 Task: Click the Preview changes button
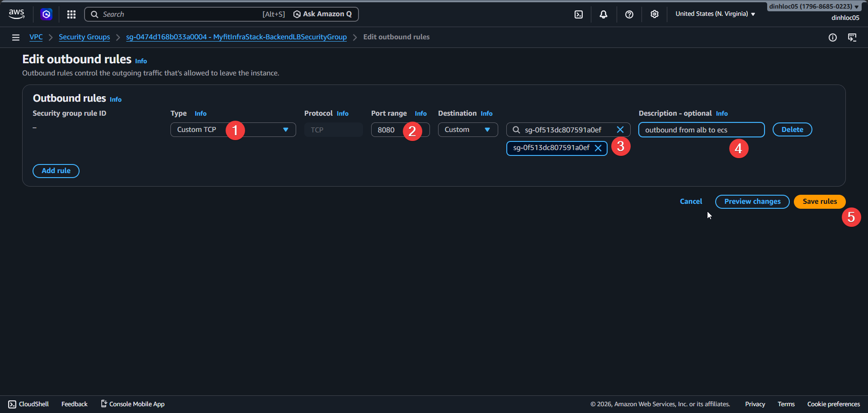pos(752,202)
